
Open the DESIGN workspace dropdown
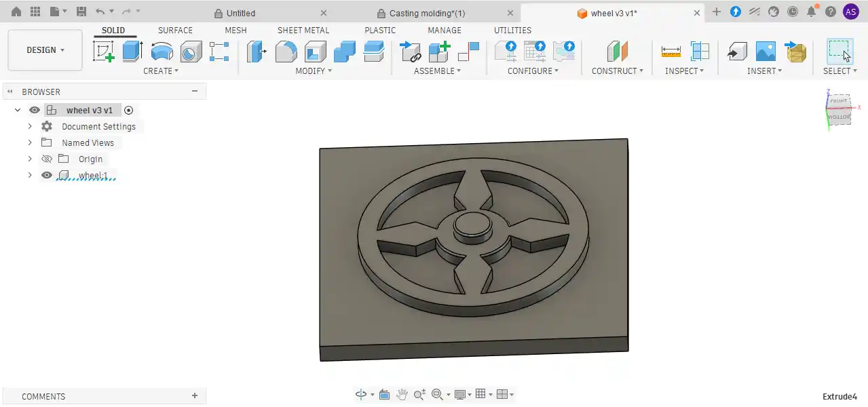point(45,50)
